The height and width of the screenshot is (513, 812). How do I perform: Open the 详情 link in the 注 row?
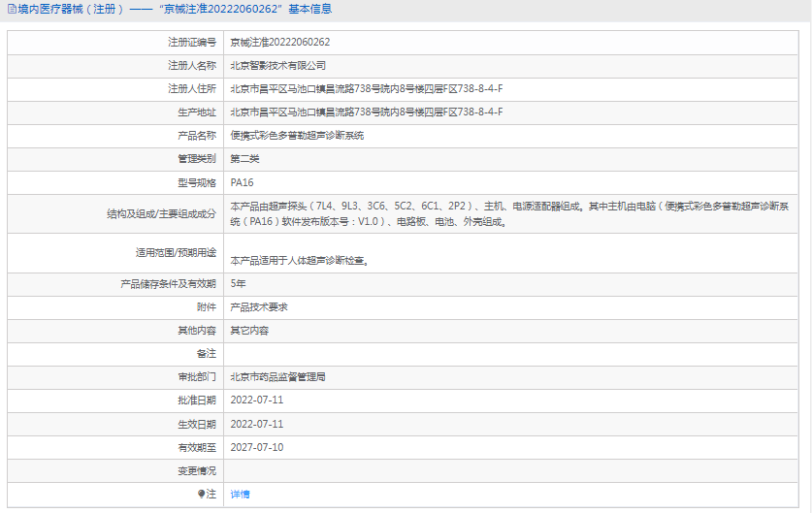(240, 495)
